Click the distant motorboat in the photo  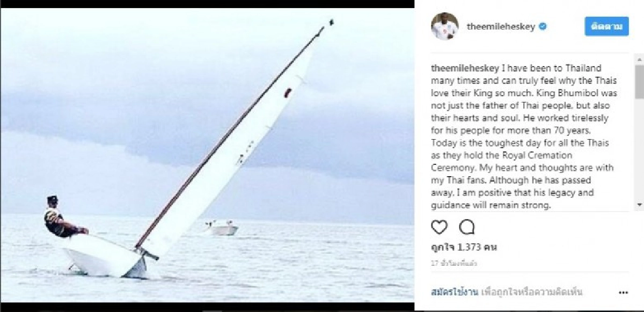(221, 228)
